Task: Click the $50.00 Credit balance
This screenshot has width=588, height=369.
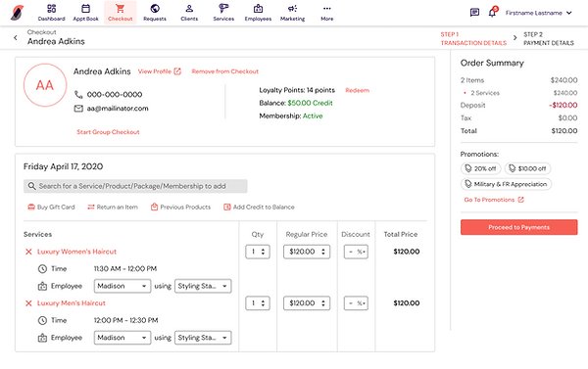Action: coord(310,103)
